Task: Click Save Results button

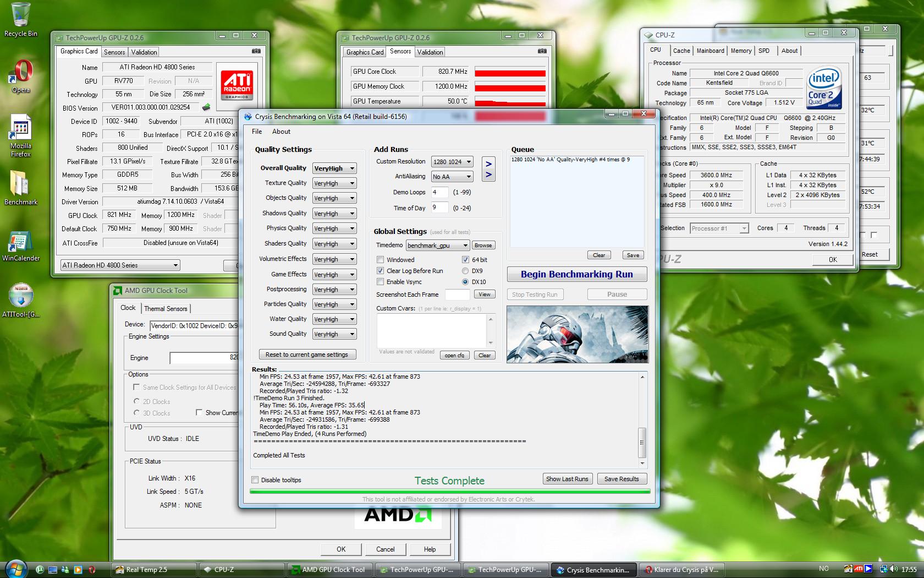Action: tap(621, 479)
